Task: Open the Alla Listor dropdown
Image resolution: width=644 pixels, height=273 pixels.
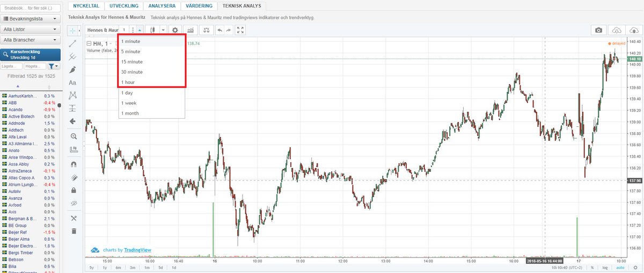Action: [x=30, y=29]
